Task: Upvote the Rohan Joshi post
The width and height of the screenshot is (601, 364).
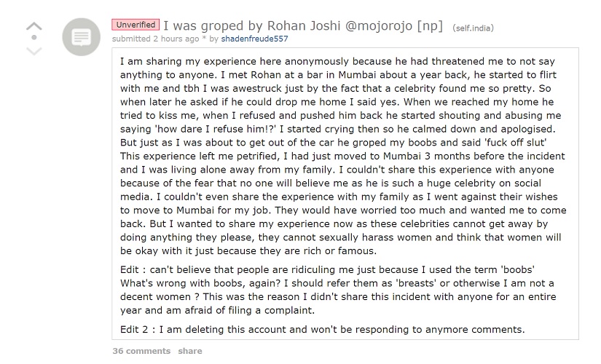Action: (34, 26)
